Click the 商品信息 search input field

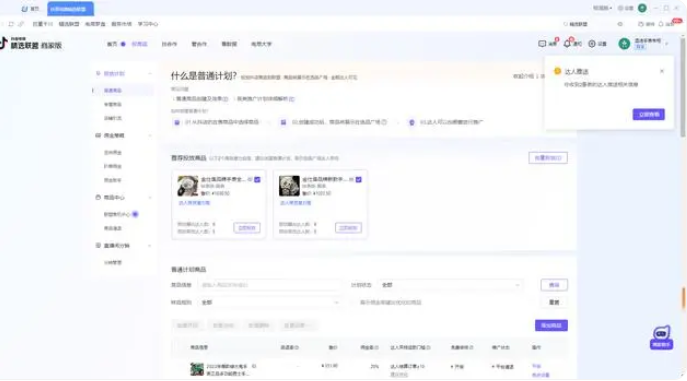pyautogui.click(x=269, y=285)
